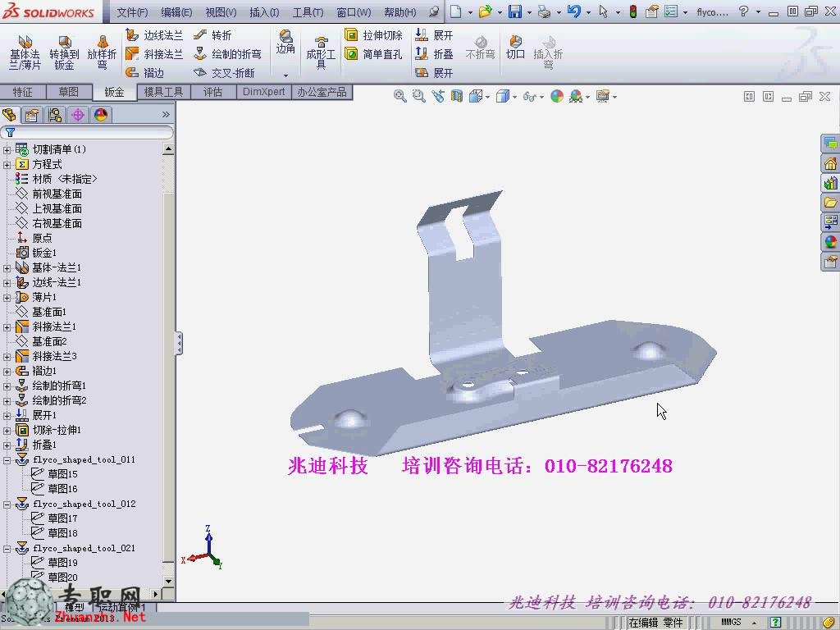Expand the 褶边1 feature node
The image size is (840, 630).
(x=7, y=372)
